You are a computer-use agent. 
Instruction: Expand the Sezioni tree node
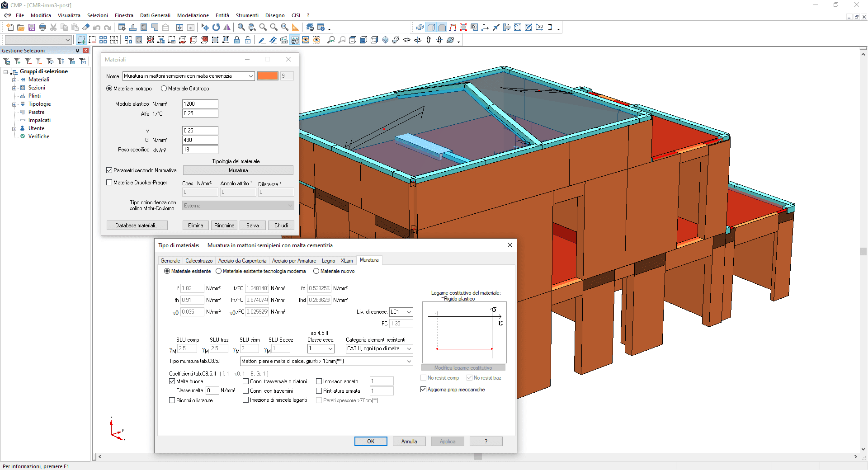[14, 88]
